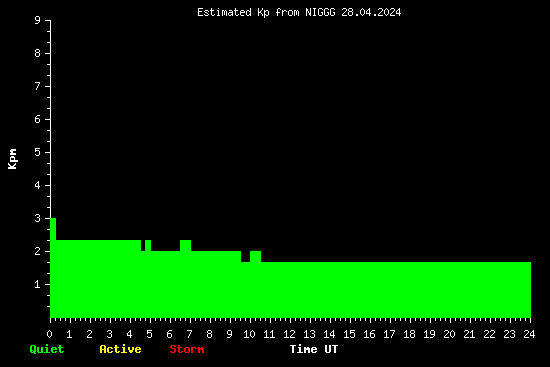Click the green spike at Kp 3
550x367 pixels.
(53, 229)
